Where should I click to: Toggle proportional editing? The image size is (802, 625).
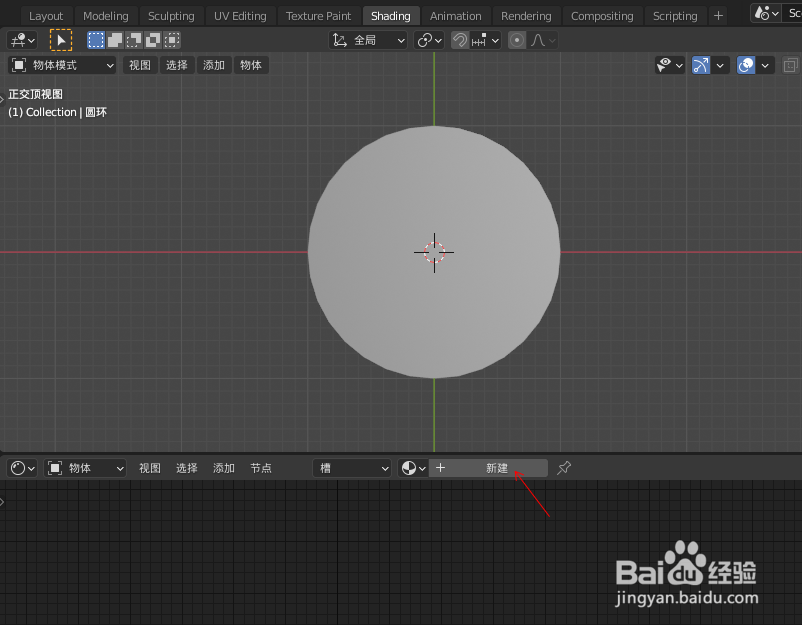click(517, 40)
